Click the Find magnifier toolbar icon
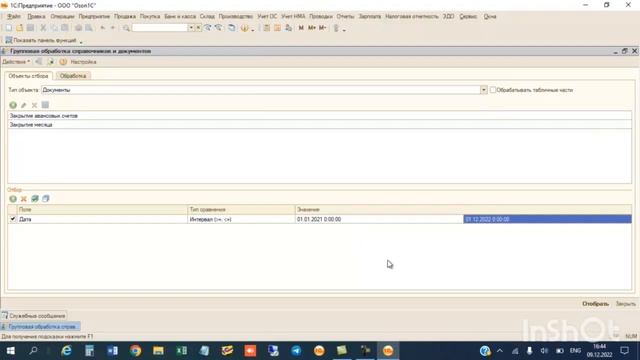Viewport: 640px width, 360px height. pyautogui.click(x=126, y=28)
